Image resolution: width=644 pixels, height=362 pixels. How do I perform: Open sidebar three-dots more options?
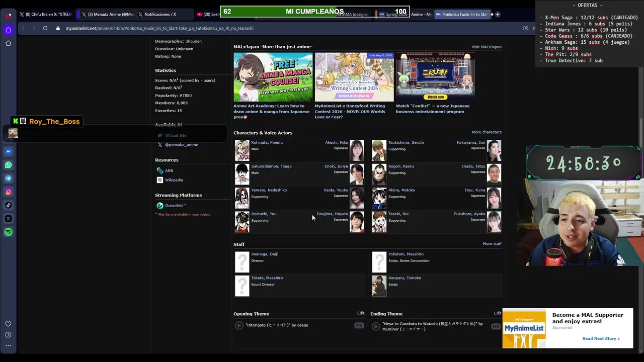click(9, 345)
